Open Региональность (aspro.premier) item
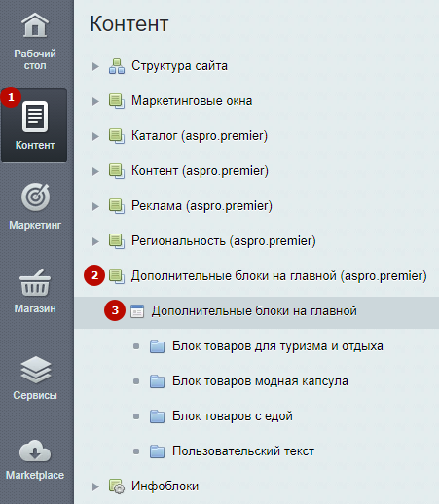Image resolution: width=439 pixels, height=504 pixels. click(x=223, y=241)
